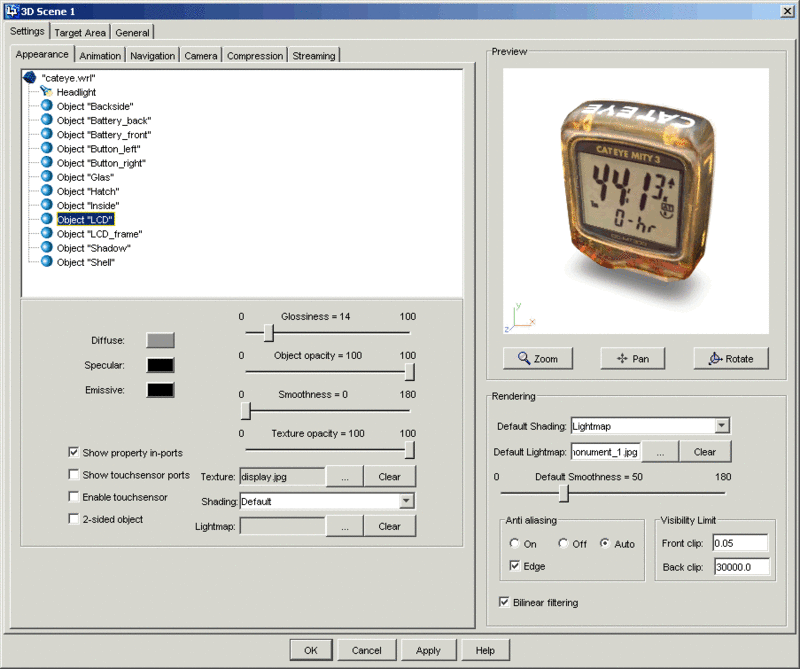Click the sphere icon beside Object "Inside"

click(46, 205)
